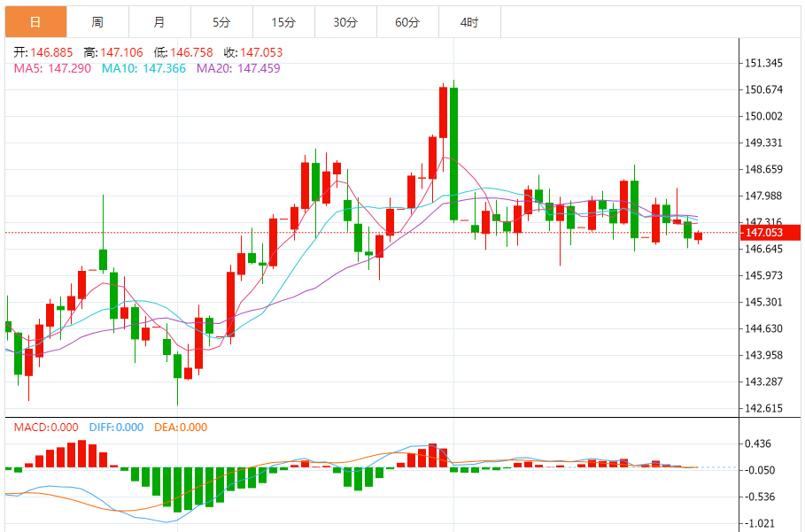
Task: Click the 143.287 price axis label
Action: click(764, 382)
